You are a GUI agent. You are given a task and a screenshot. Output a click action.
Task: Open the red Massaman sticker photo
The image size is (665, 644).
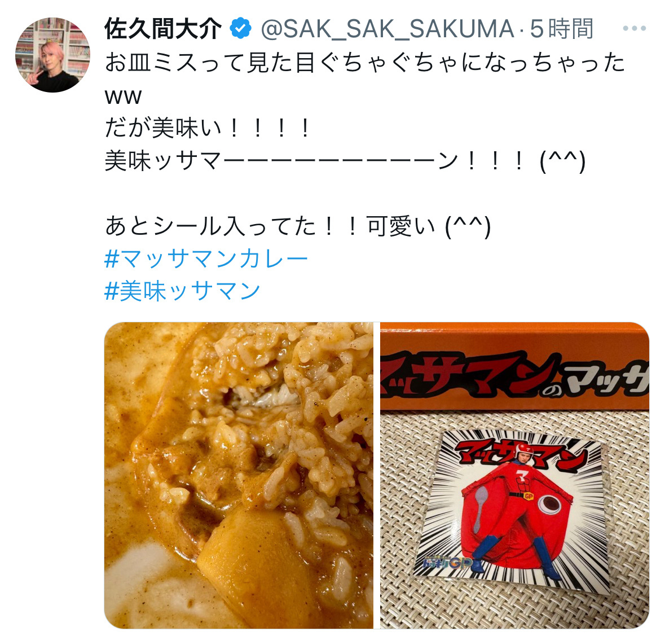(514, 475)
